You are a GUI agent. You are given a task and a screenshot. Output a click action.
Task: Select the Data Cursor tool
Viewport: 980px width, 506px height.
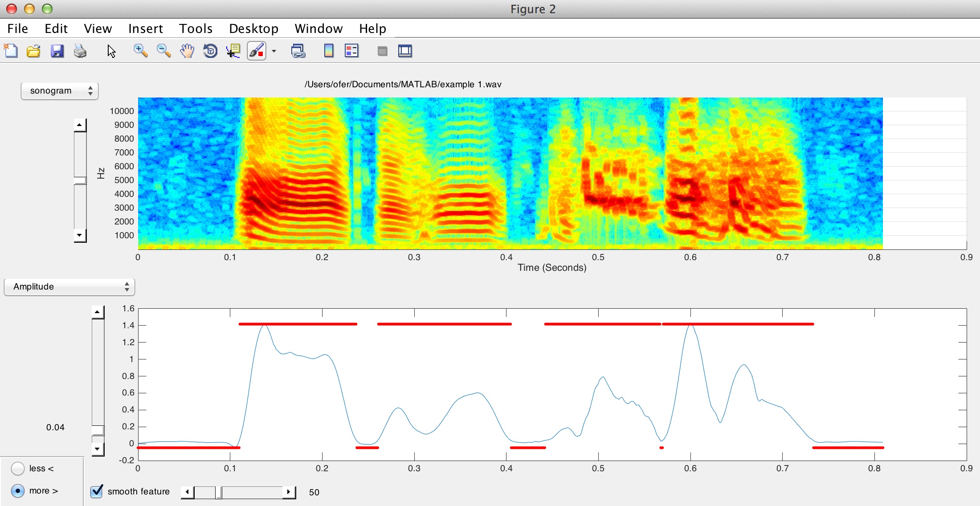(233, 51)
